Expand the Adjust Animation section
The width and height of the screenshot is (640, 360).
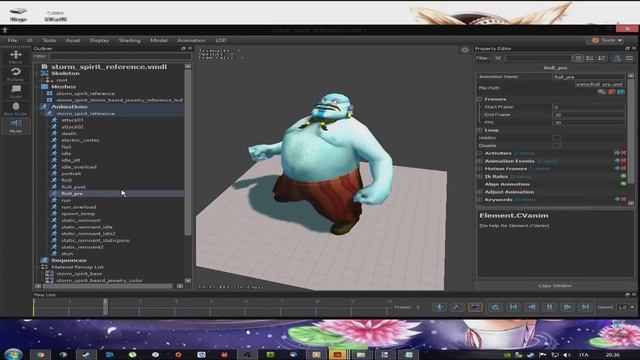pyautogui.click(x=479, y=192)
